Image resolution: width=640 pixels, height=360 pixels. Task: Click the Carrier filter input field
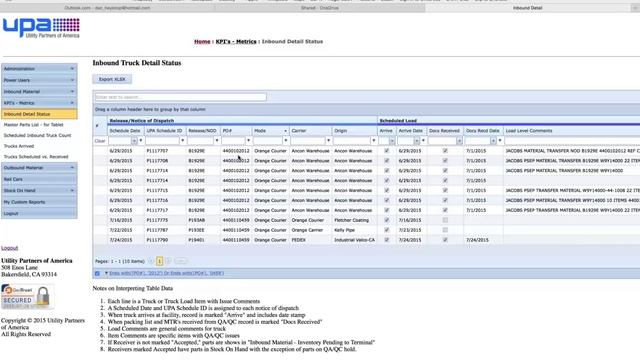pos(308,141)
